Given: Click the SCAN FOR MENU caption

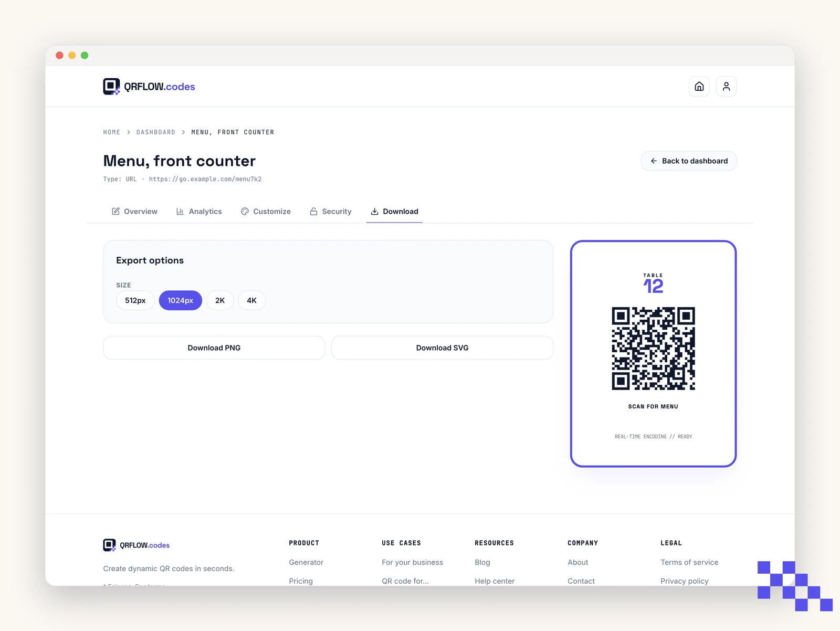Looking at the screenshot, I should [x=653, y=406].
